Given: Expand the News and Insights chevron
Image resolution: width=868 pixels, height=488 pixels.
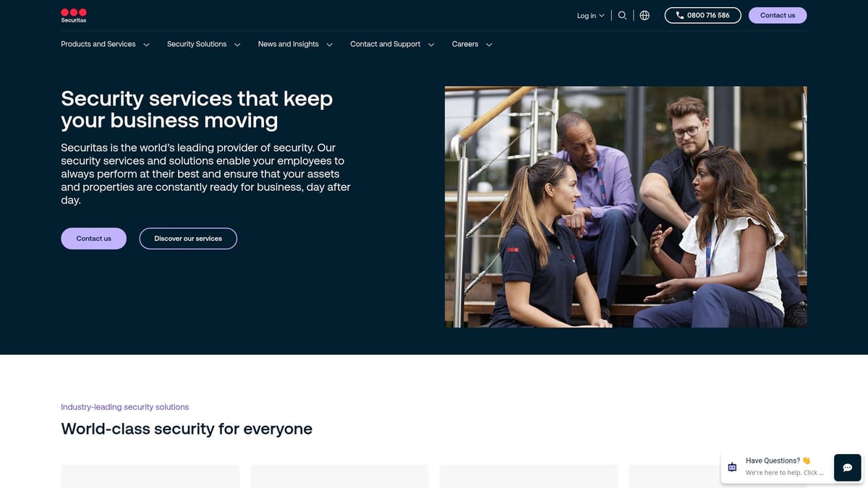Looking at the screenshot, I should pos(329,45).
